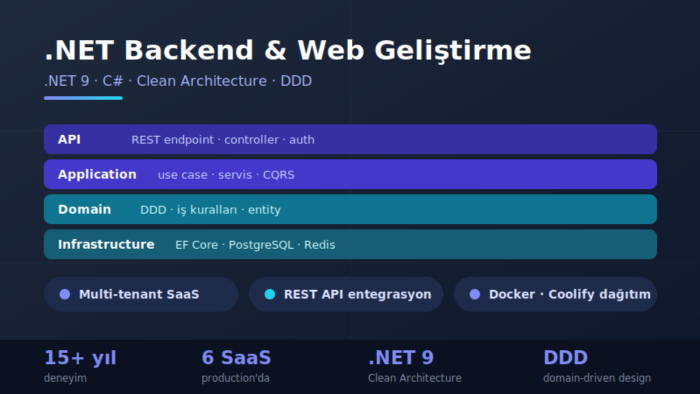This screenshot has height=394, width=700.
Task: Click the cyan dot beside REST API entegrasyon
Action: pyautogui.click(x=270, y=294)
